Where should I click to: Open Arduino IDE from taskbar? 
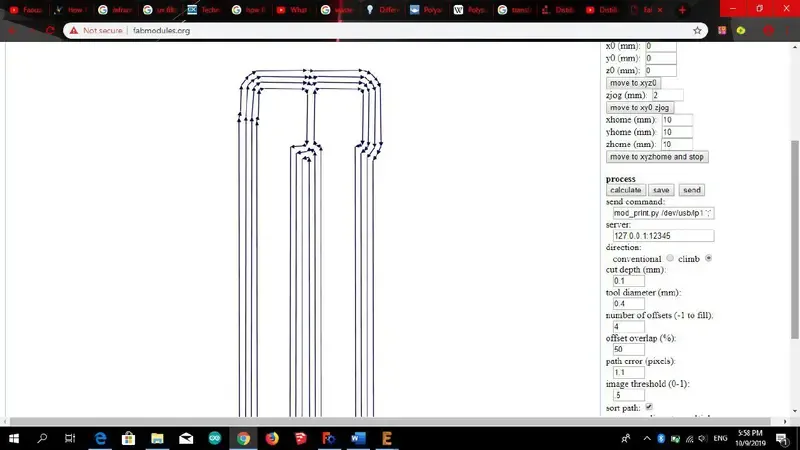[x=215, y=438]
